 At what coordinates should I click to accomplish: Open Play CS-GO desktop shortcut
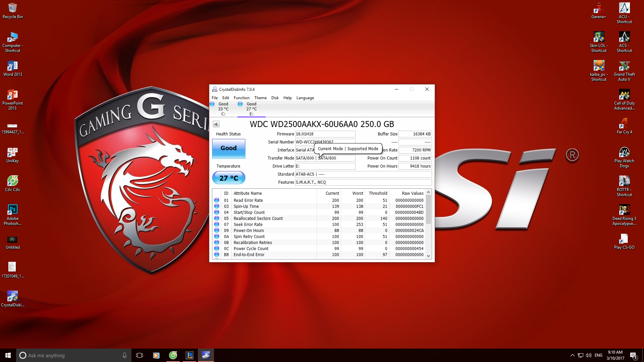pyautogui.click(x=624, y=242)
